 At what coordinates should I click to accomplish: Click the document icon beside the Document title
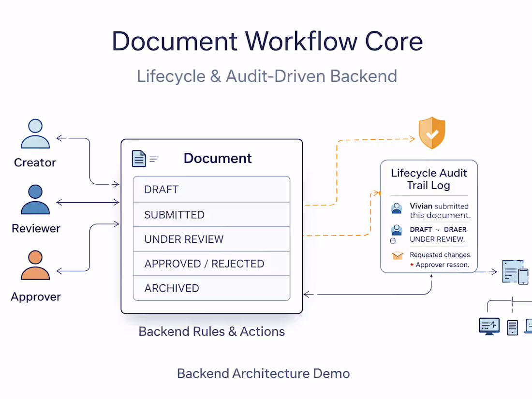click(138, 158)
